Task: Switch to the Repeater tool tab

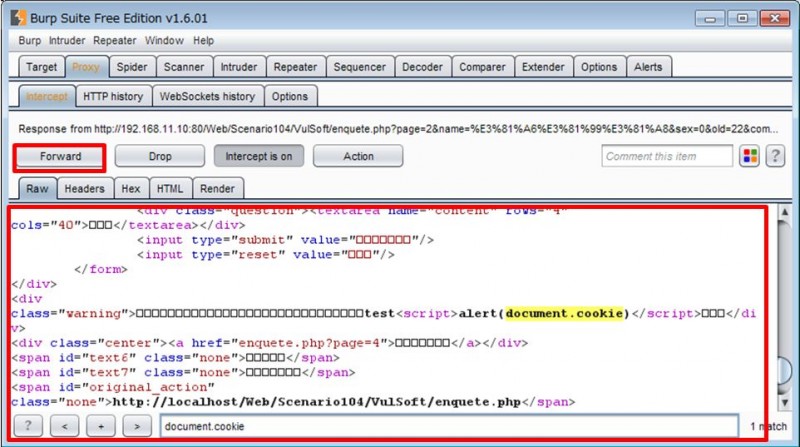Action: coord(295,67)
